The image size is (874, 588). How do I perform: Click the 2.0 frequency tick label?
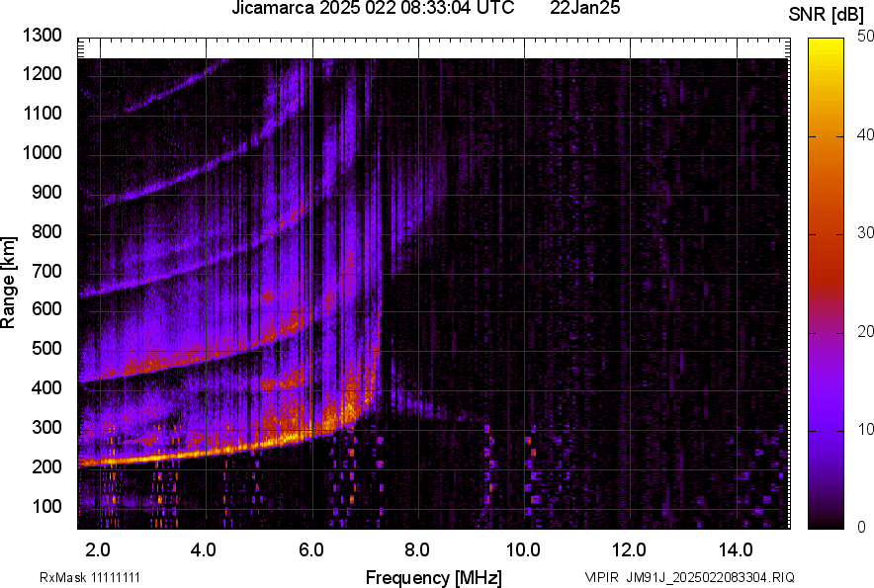point(98,548)
